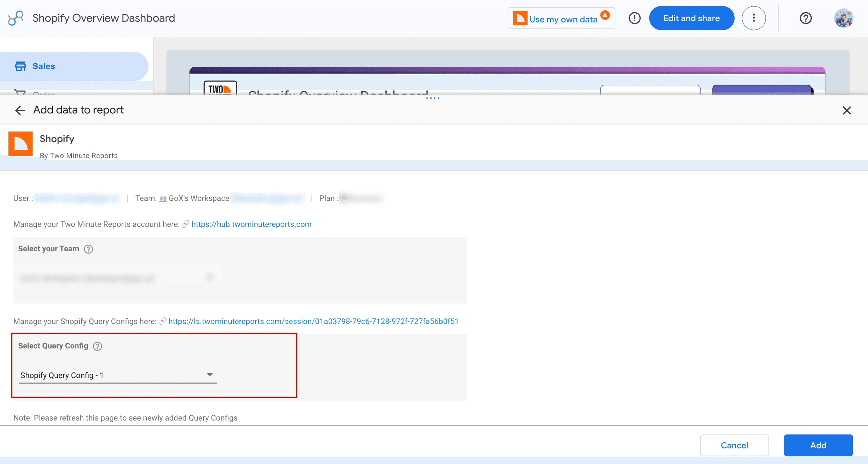This screenshot has width=868, height=464.
Task: Go back using the left arrow
Action: [20, 110]
